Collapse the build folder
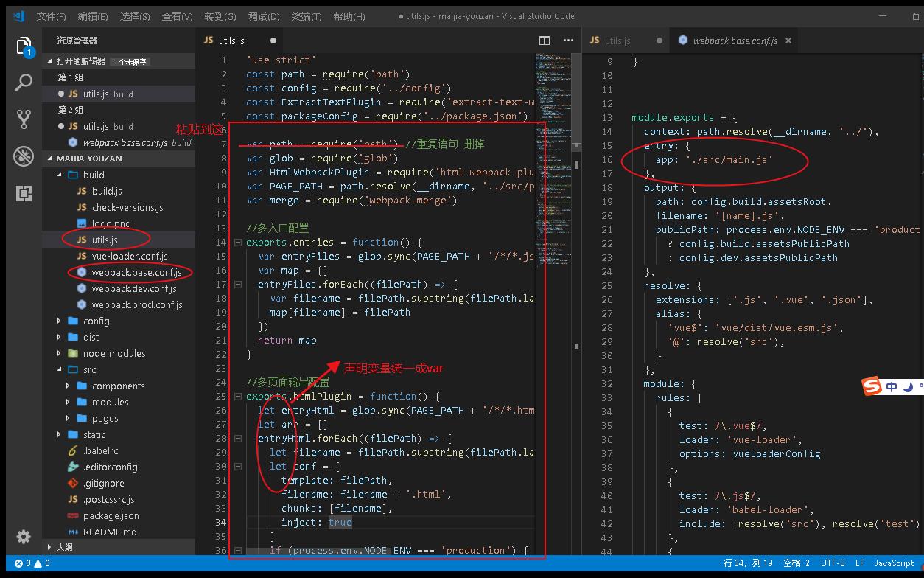This screenshot has height=578, width=924. click(118, 175)
